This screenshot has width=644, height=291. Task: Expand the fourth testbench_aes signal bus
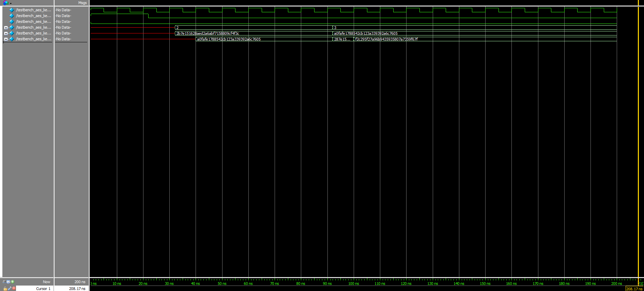click(6, 28)
